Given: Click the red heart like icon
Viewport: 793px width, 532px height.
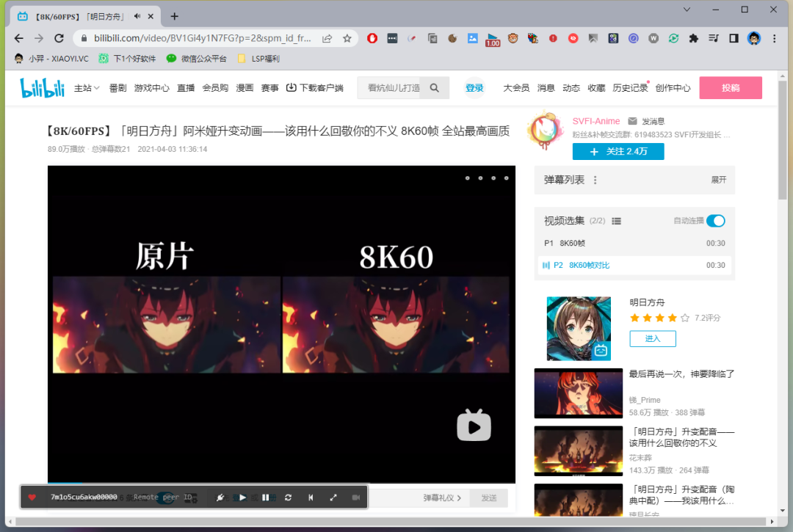Looking at the screenshot, I should 32,497.
